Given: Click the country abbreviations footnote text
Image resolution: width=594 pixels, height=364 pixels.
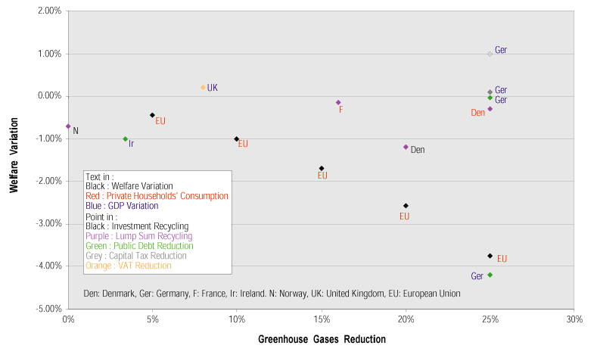Looking at the screenshot, I should (272, 294).
